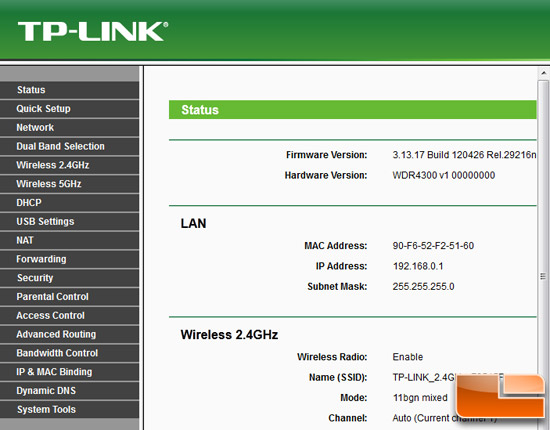The height and width of the screenshot is (430, 550).
Task: Click firmware version value 3.13.17 Build 120426
Action: 464,155
